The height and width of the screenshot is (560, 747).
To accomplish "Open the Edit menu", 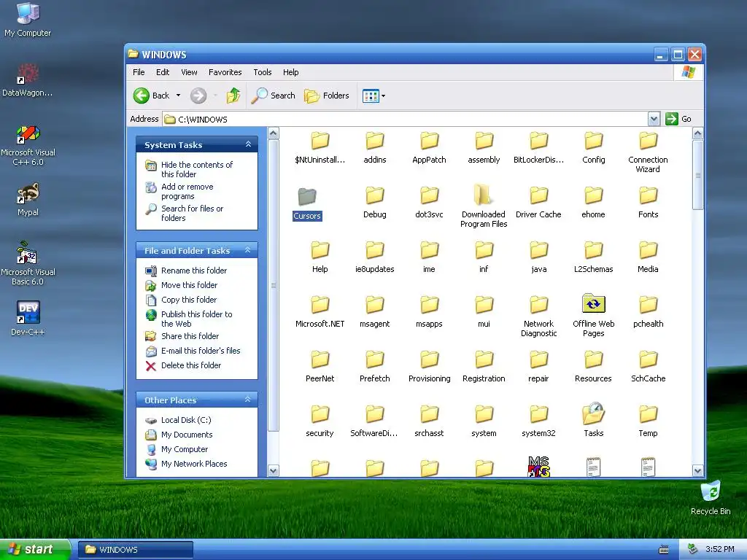I will [163, 72].
